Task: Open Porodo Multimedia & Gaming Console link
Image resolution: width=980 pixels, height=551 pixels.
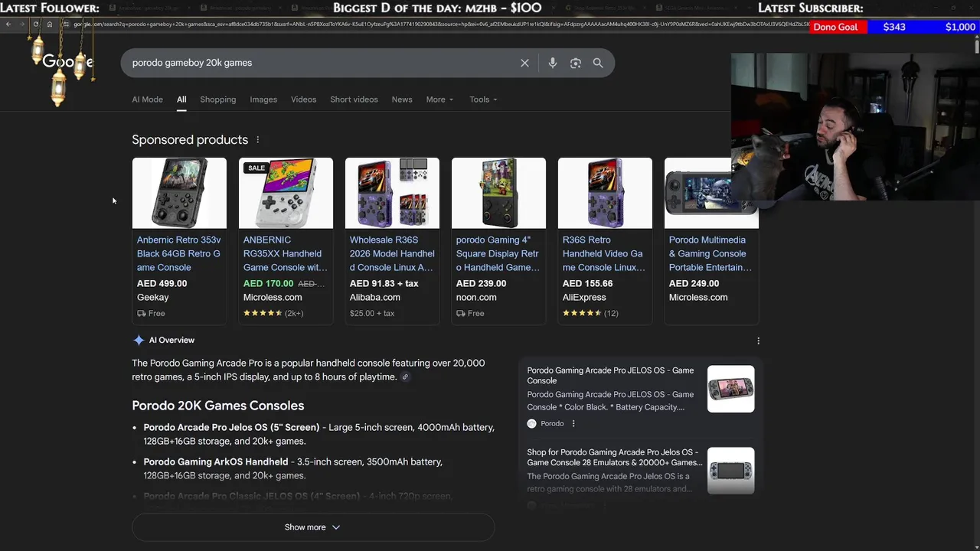Action: 711,253
